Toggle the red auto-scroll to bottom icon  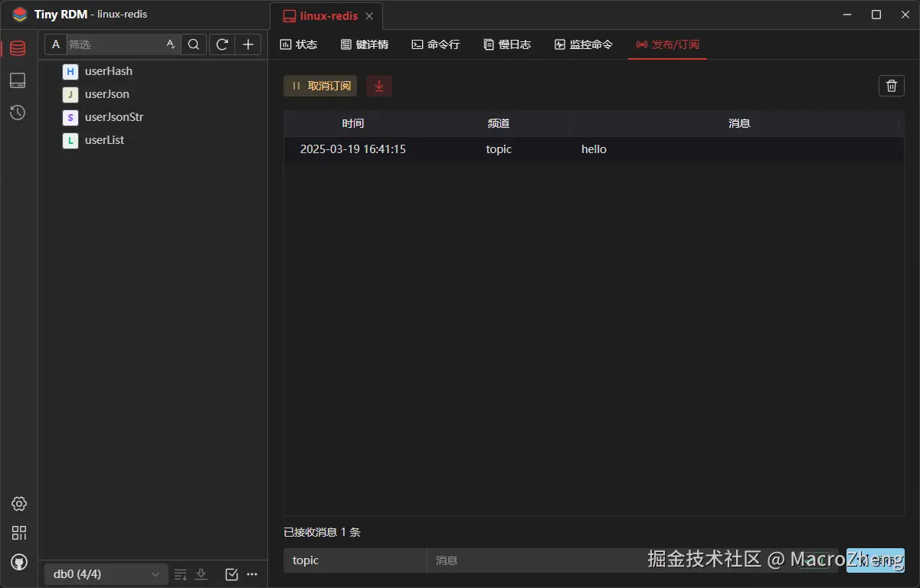(x=379, y=86)
